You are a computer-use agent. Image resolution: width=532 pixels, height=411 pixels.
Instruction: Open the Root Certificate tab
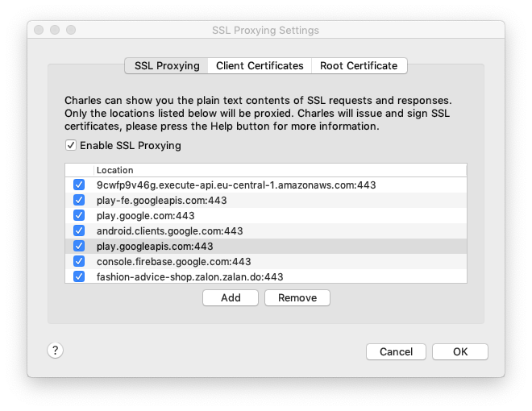pyautogui.click(x=359, y=65)
